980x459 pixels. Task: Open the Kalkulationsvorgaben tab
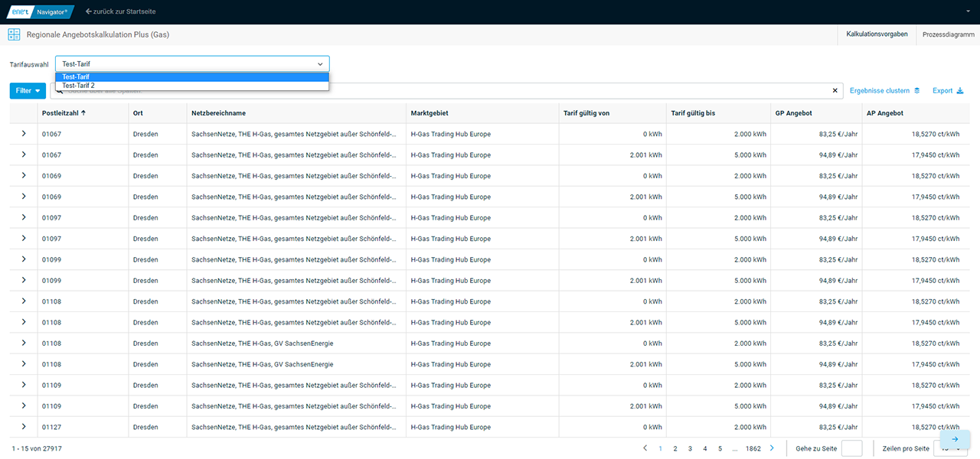(x=877, y=34)
